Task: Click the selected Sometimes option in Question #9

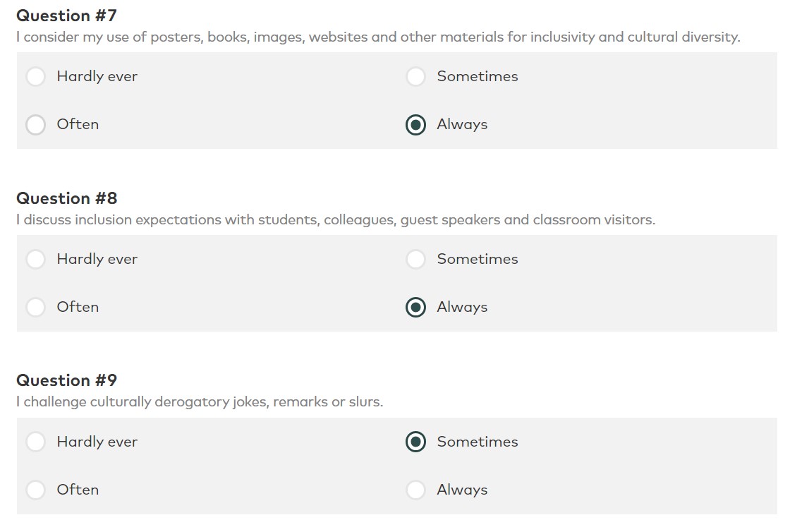Action: click(x=415, y=442)
